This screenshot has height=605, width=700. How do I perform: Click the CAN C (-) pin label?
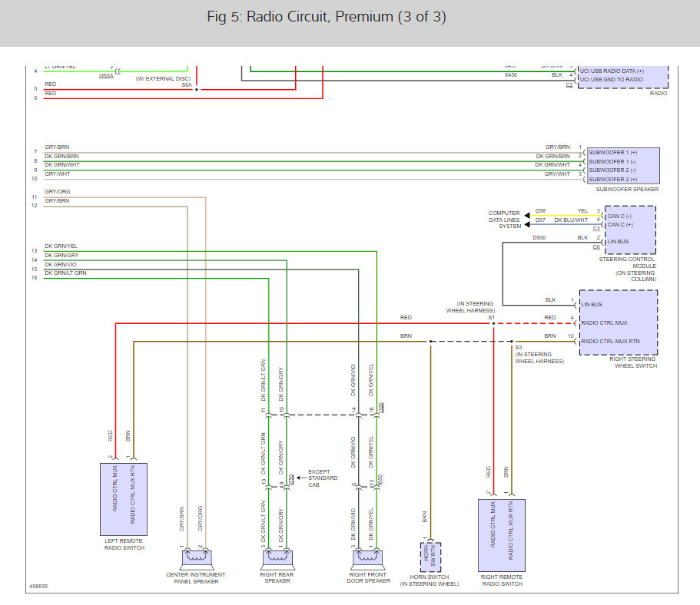pos(619,216)
